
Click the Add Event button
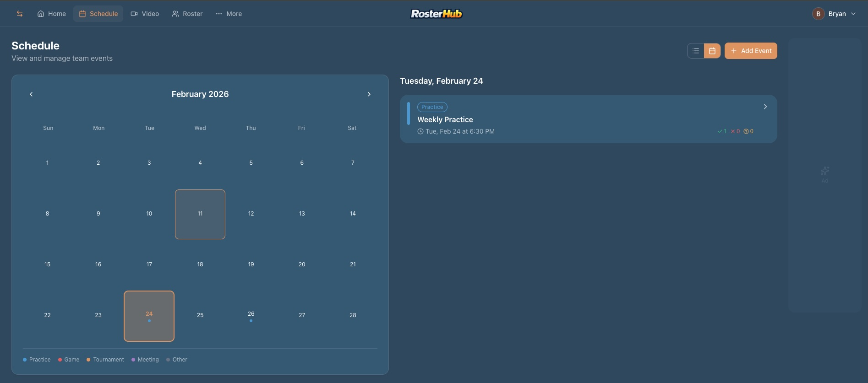[751, 51]
